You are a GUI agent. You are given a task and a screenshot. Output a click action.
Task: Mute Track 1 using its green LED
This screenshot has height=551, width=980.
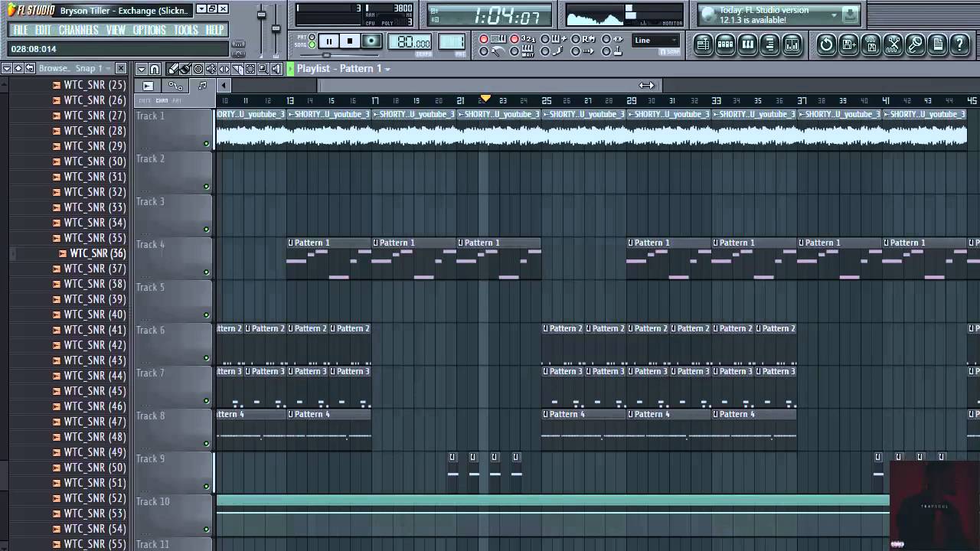pos(206,144)
